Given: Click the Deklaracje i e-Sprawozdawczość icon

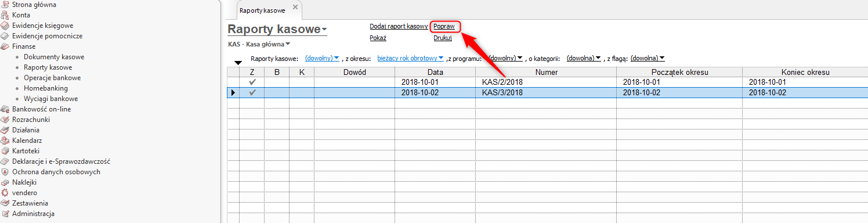Looking at the screenshot, I should point(5,161).
